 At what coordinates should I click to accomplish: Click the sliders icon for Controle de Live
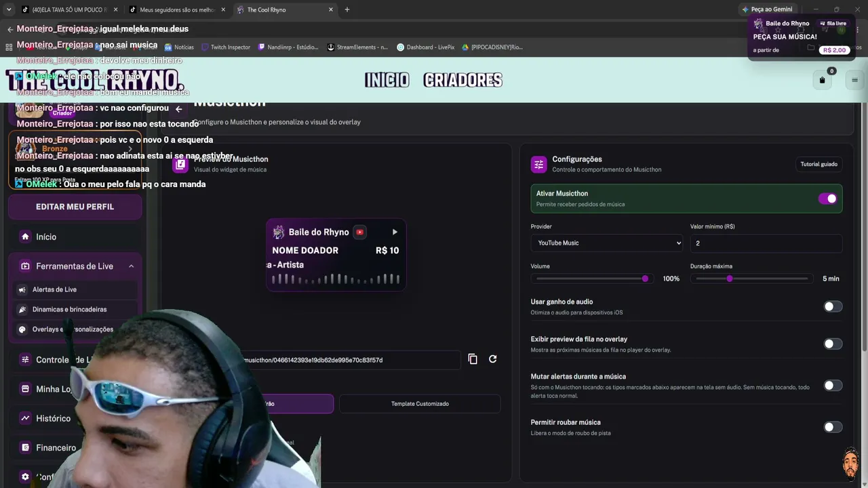pos(25,360)
